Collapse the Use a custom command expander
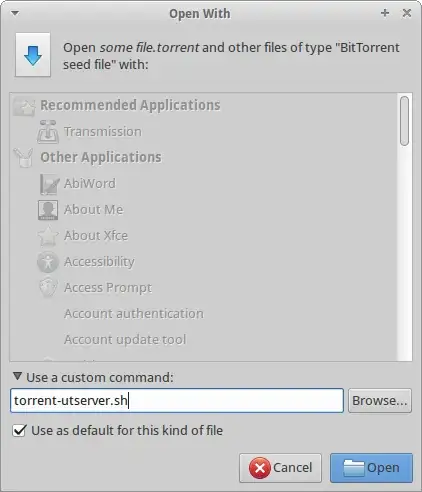This screenshot has height=492, width=422. [x=17, y=377]
